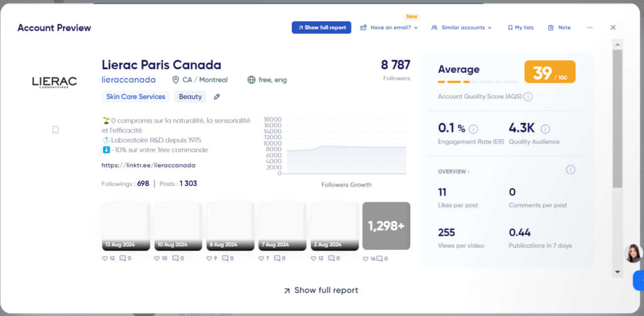Screen dimensions: 644x316
Task: Click the LIERAC profile logo
Action: pyautogui.click(x=55, y=82)
